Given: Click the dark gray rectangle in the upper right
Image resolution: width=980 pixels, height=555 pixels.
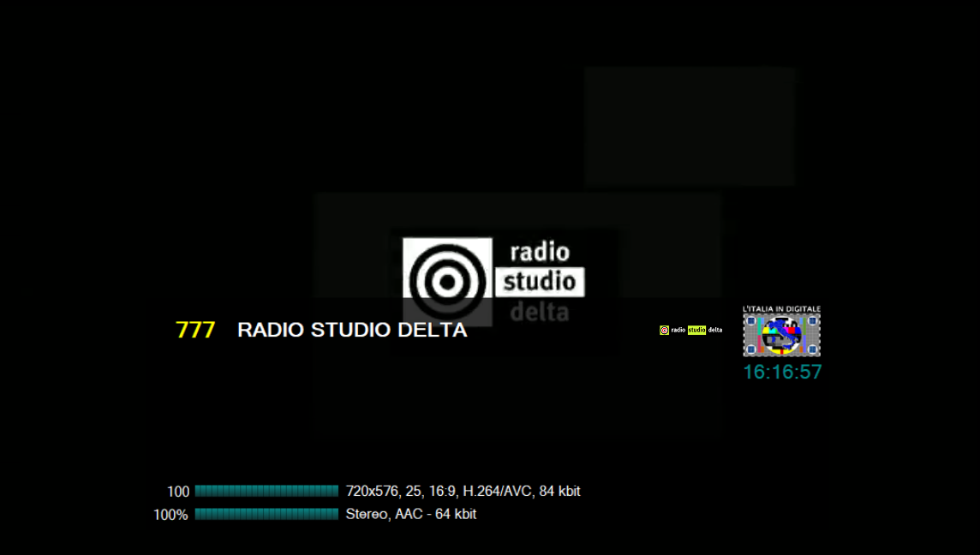Looking at the screenshot, I should coord(690,126).
